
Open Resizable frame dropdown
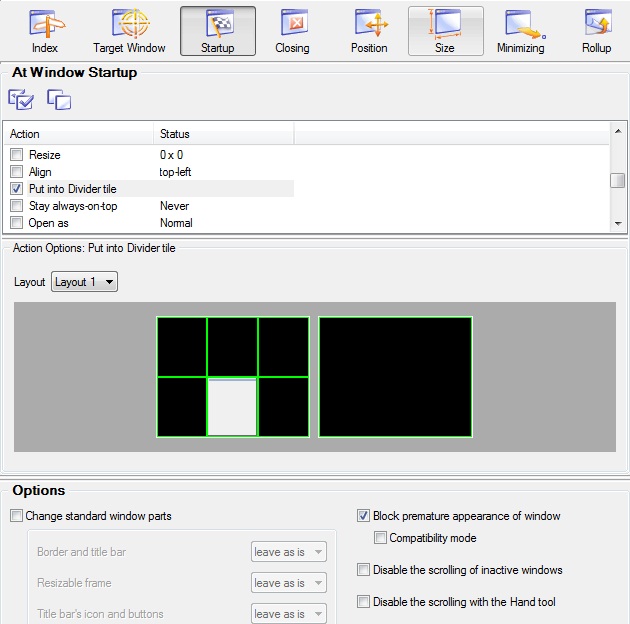[x=289, y=583]
